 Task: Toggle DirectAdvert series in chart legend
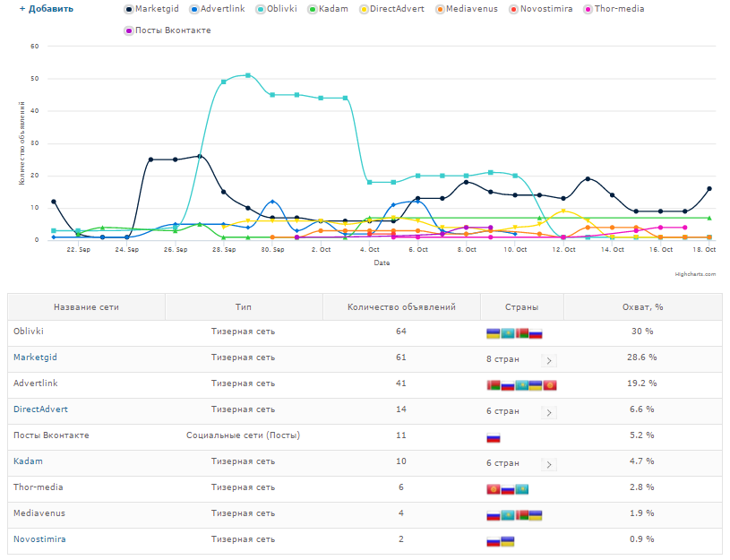click(392, 9)
